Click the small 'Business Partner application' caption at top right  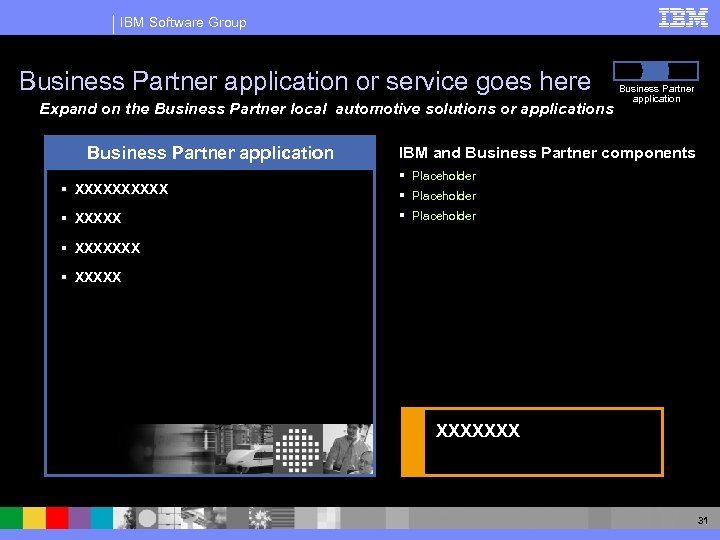pyautogui.click(x=657, y=94)
